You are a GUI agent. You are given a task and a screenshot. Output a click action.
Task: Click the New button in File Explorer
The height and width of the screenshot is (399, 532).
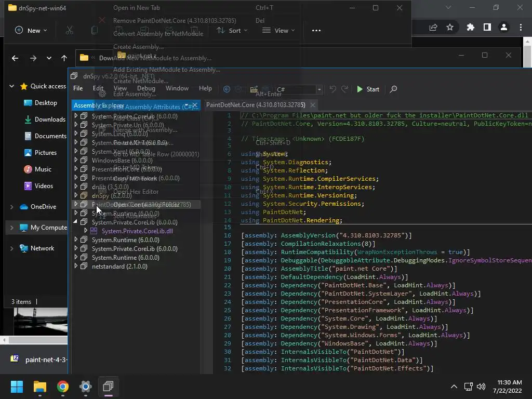pyautogui.click(x=31, y=31)
